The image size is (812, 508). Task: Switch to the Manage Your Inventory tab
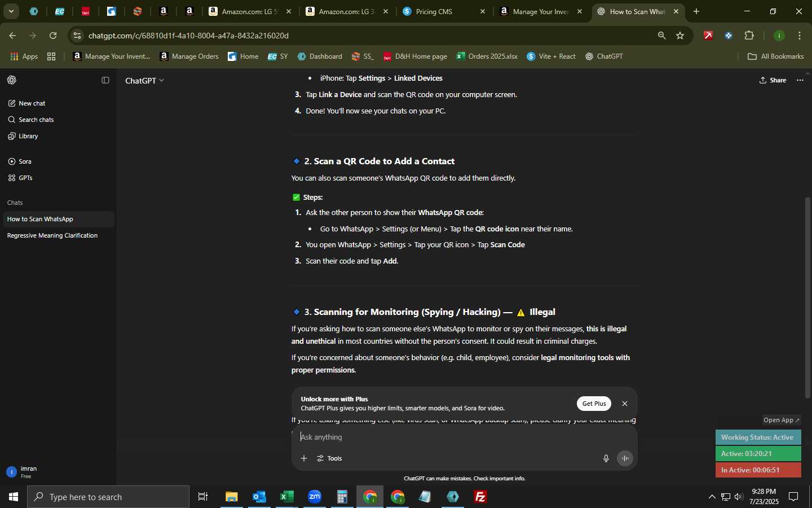click(541, 11)
